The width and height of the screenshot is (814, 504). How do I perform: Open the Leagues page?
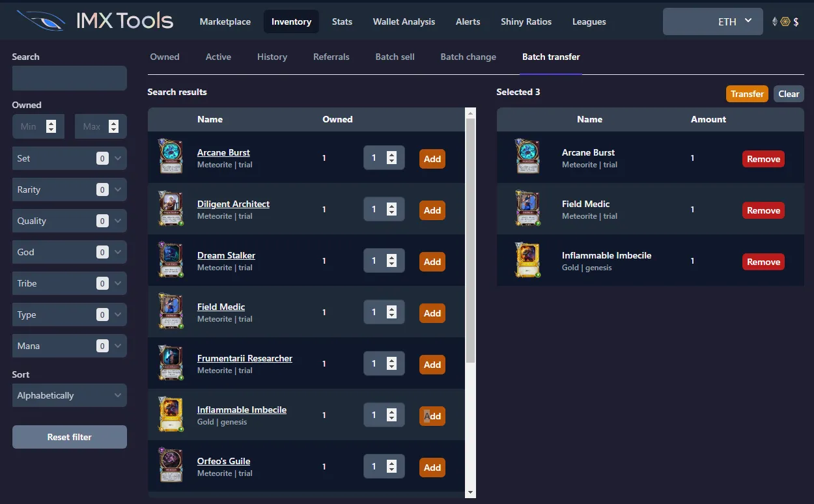(x=589, y=21)
